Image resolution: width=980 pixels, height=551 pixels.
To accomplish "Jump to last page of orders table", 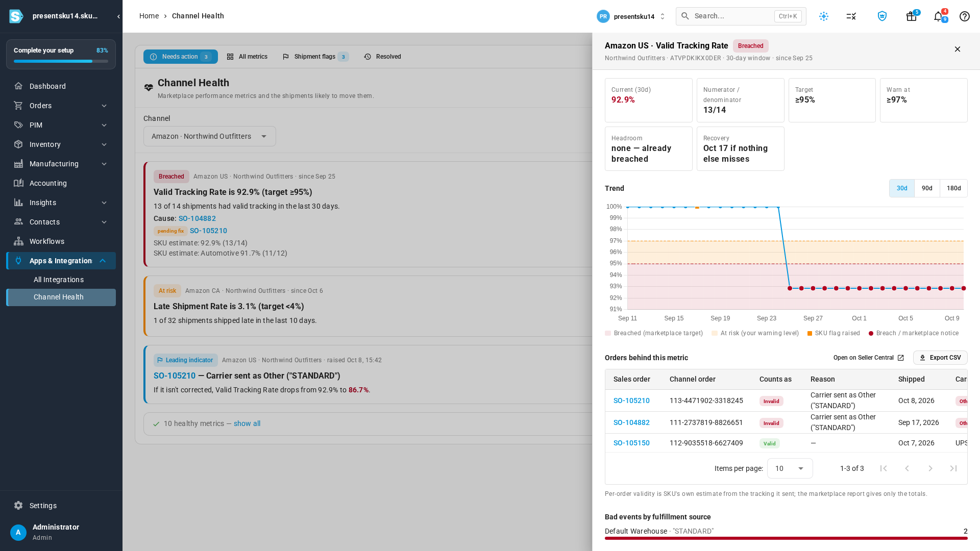I will 953,468.
